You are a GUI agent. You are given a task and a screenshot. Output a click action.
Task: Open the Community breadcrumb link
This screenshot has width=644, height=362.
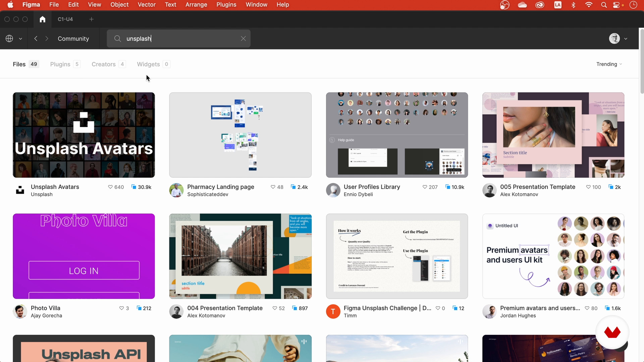[x=73, y=39]
